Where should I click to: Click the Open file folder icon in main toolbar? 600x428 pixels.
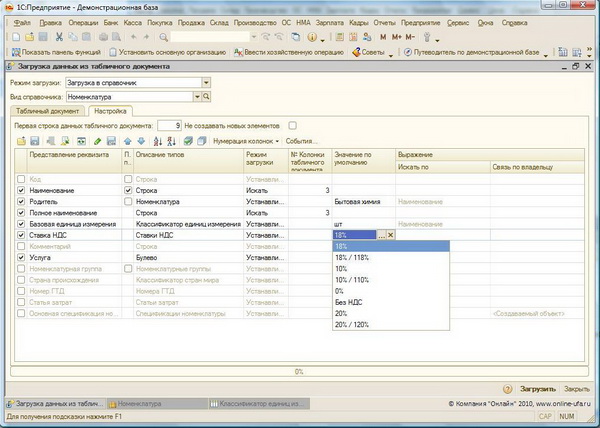[29, 37]
